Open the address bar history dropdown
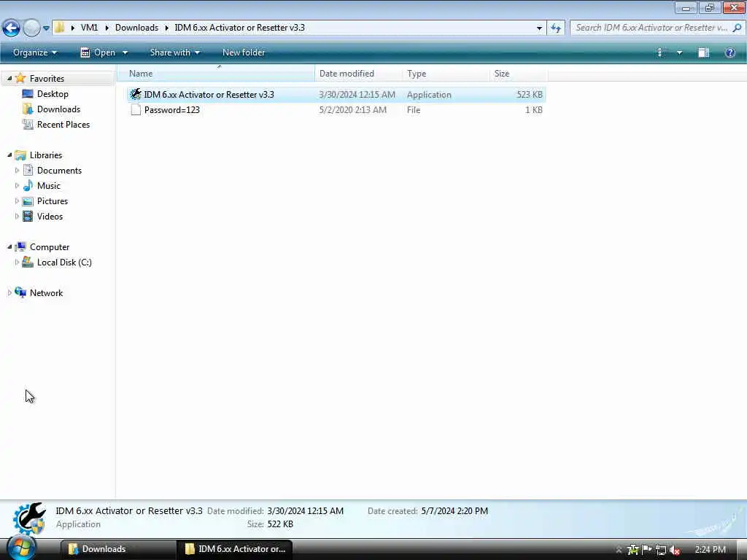Viewport: 747px width, 560px height. pyautogui.click(x=539, y=28)
